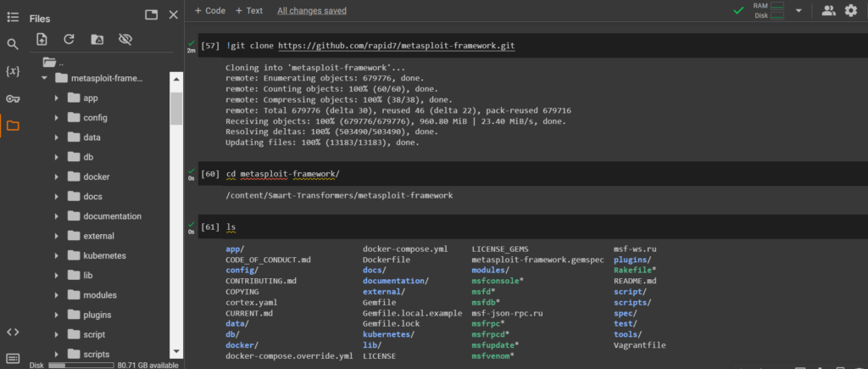Click 'docker-compose.yml' in ls output
The image size is (868, 369).
click(x=405, y=249)
